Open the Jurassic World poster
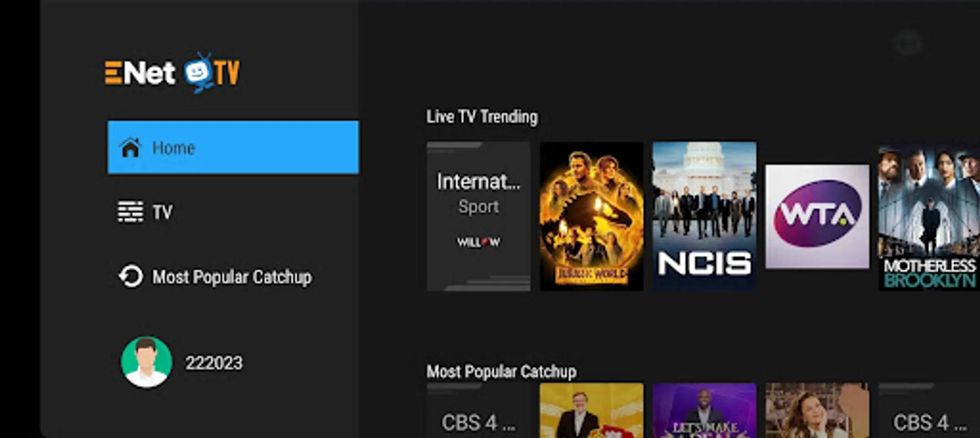Image resolution: width=980 pixels, height=438 pixels. [x=591, y=216]
